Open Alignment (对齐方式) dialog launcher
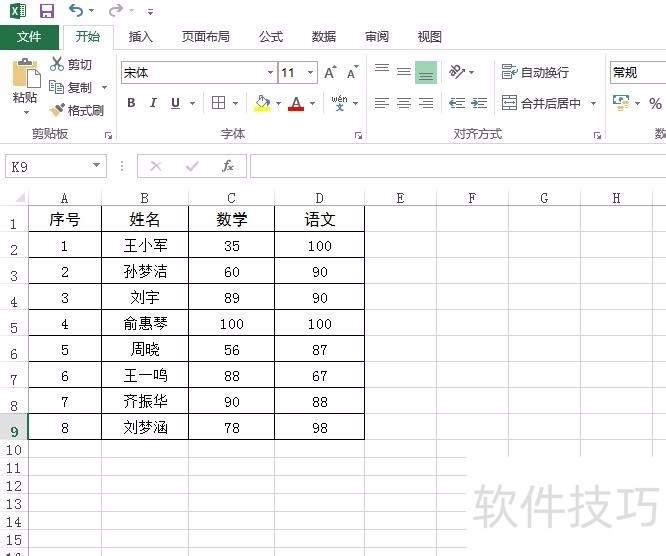Viewport: 666px width, 556px height. [597, 135]
